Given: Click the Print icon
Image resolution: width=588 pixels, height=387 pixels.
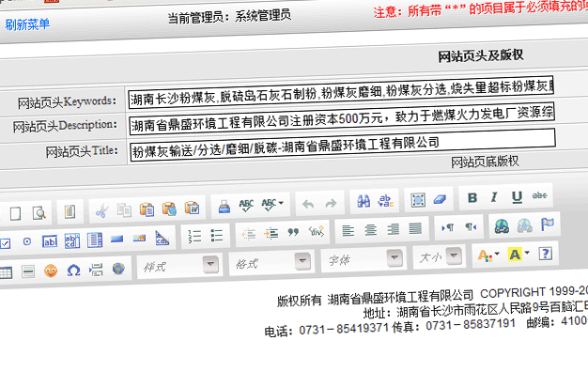Looking at the screenshot, I should tap(224, 207).
